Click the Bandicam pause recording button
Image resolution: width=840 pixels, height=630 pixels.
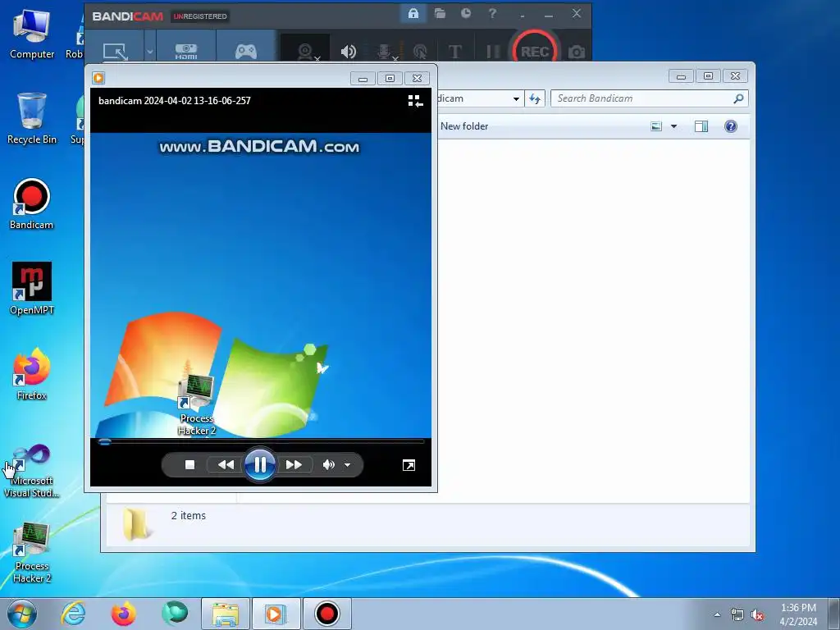493,52
